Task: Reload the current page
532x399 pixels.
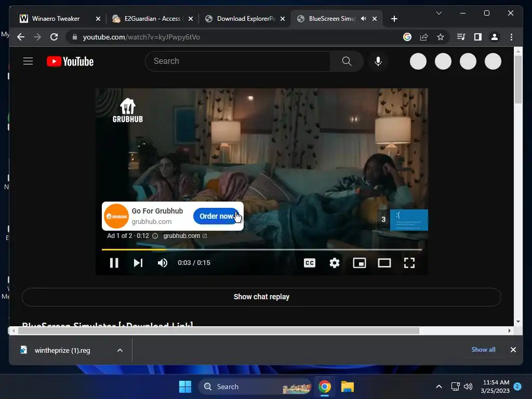Action: pyautogui.click(x=54, y=37)
